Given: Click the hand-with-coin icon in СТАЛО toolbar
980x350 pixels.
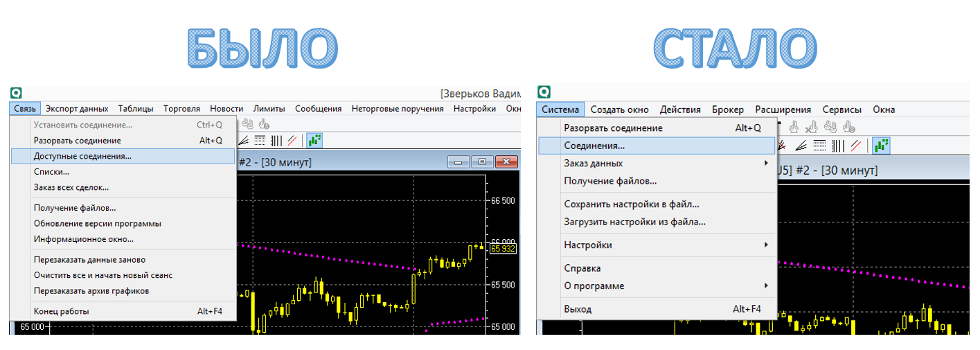Looking at the screenshot, I should (849, 127).
